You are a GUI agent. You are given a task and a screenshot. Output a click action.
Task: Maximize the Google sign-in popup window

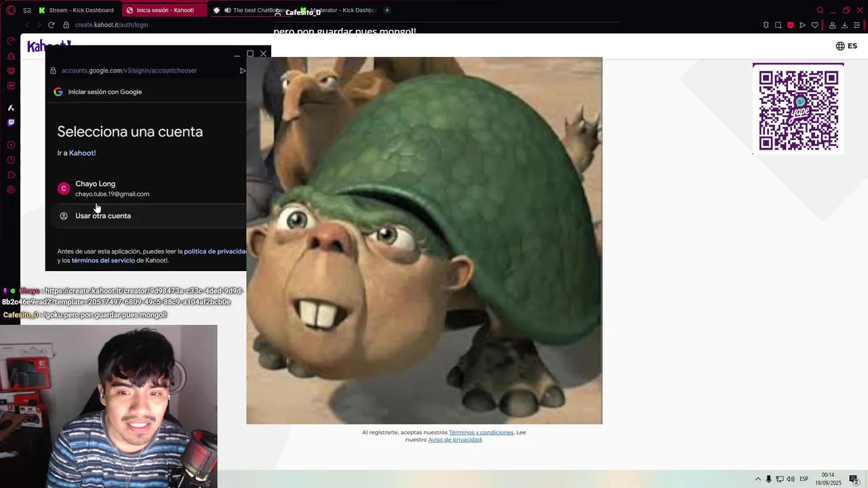point(250,54)
